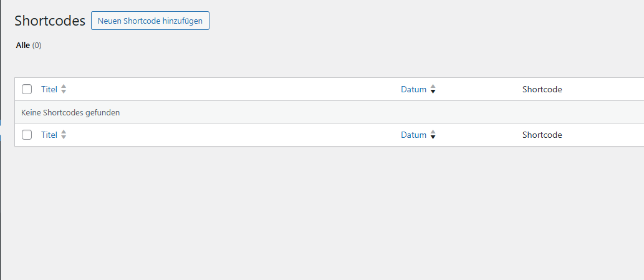This screenshot has height=280, width=644.
Task: Sort by the Titel header column link
Action: (x=49, y=89)
